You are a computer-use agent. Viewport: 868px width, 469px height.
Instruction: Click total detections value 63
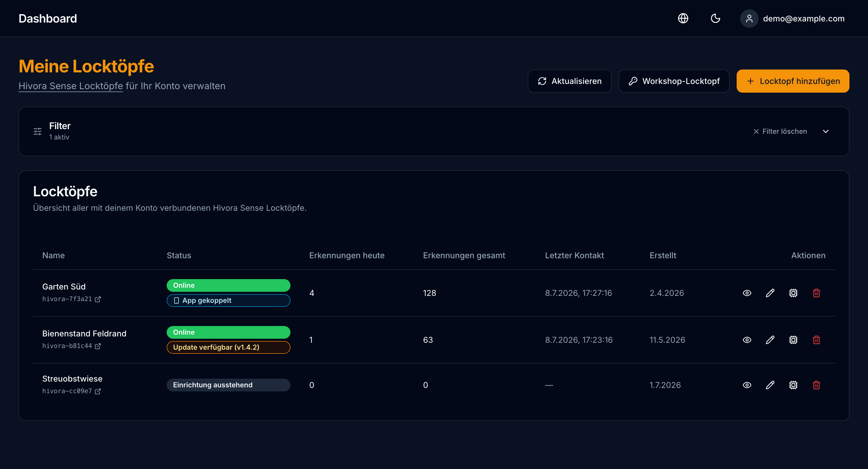428,340
